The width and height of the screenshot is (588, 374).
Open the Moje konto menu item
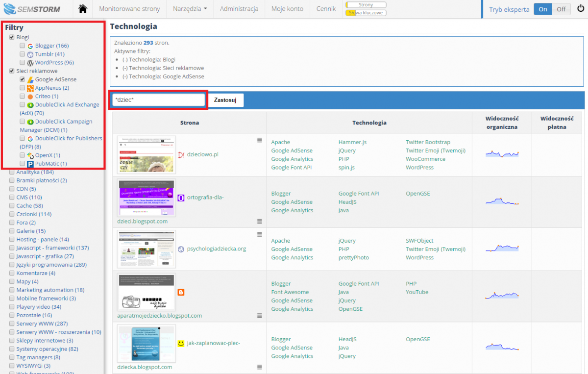pos(288,9)
